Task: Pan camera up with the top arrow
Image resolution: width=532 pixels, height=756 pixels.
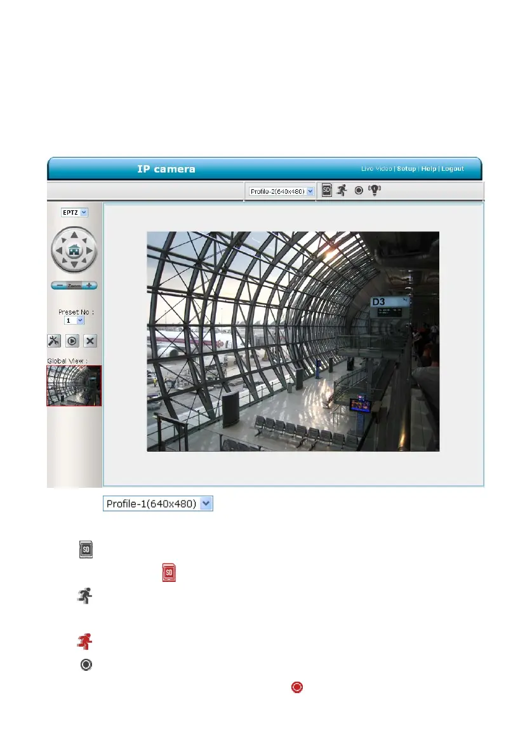Action: [x=74, y=235]
